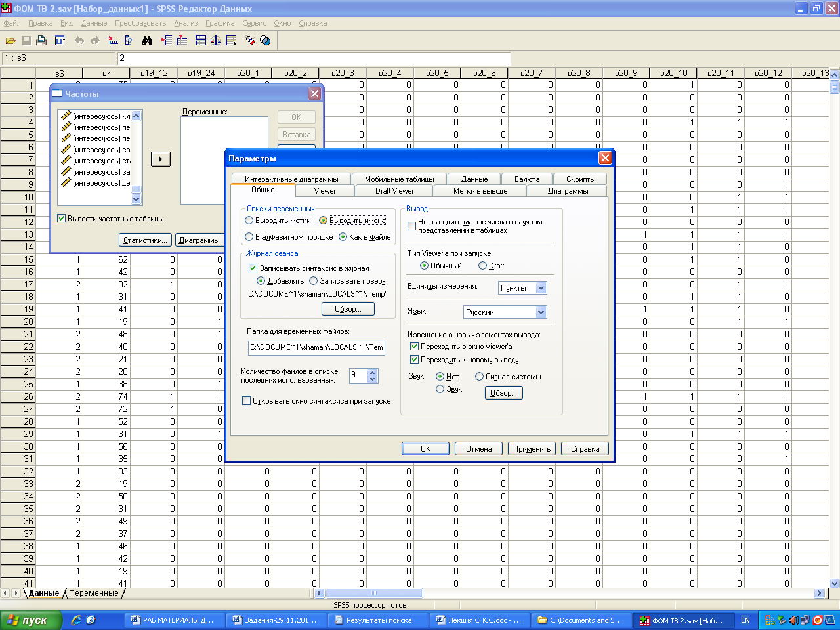Click OK in the Параметры dialog
Viewport: 840px width, 630px height.
pos(425,449)
